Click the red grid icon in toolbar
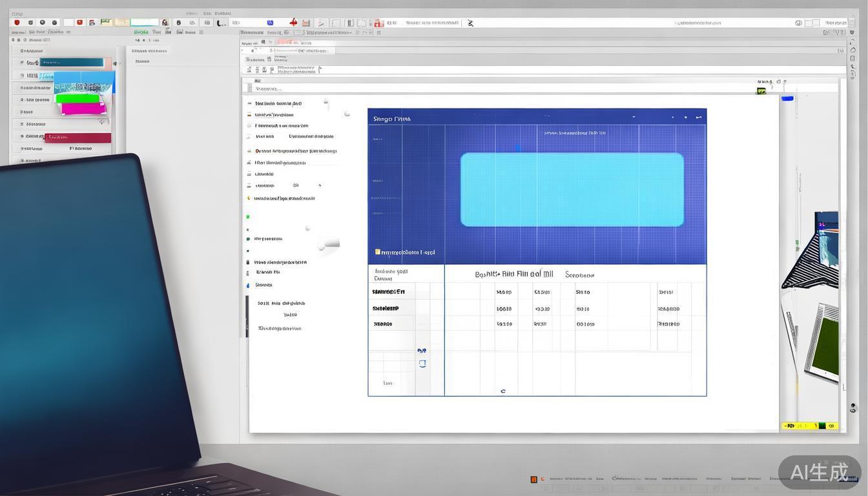Screen dimensions: 868x496 pyautogui.click(x=378, y=23)
